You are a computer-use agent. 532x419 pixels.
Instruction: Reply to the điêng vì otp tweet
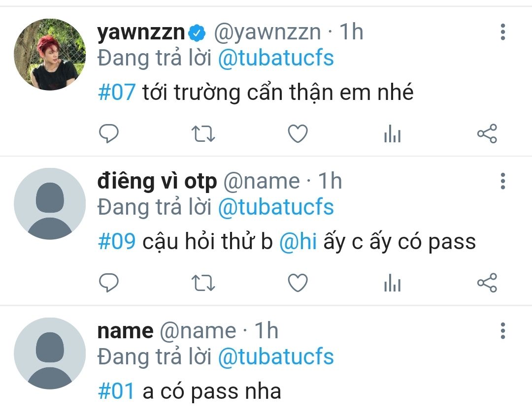(x=108, y=283)
